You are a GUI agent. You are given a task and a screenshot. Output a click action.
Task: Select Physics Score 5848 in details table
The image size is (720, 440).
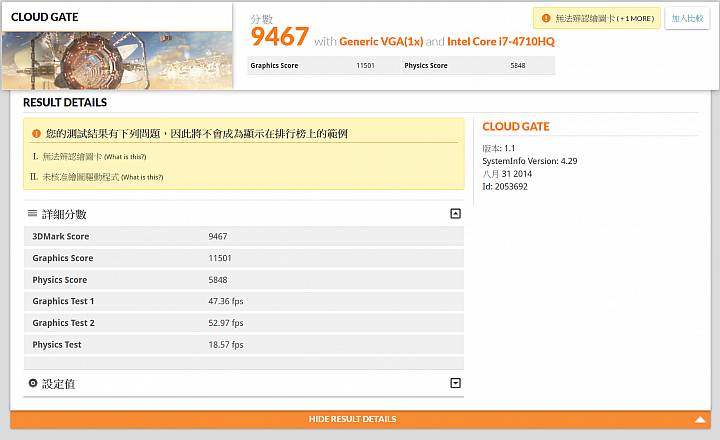[x=243, y=280]
